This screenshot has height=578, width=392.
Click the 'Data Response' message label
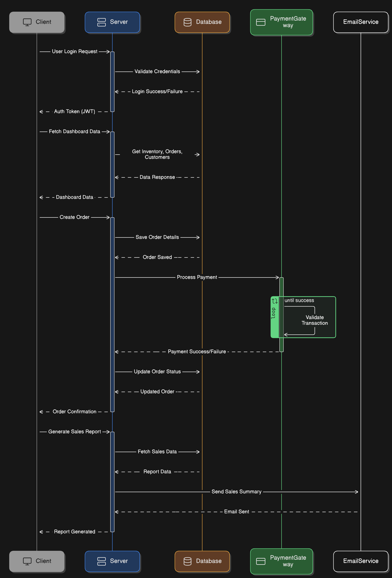[157, 177]
